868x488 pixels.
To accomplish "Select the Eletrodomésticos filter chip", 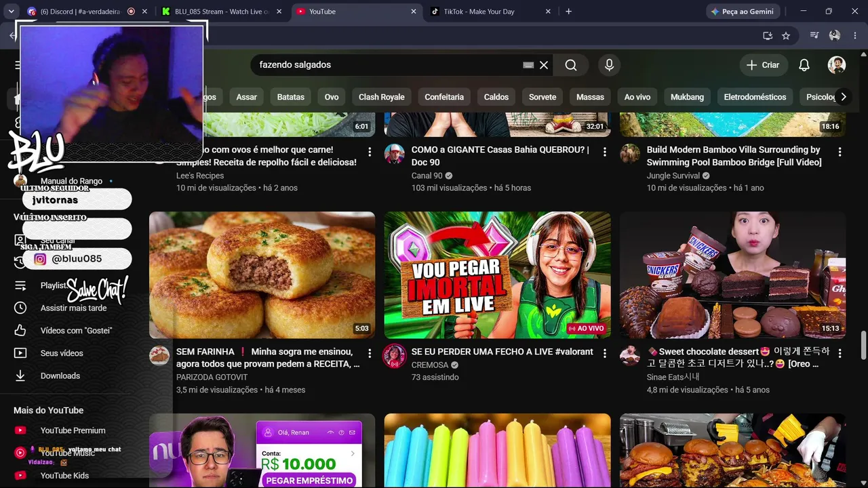I will point(755,97).
